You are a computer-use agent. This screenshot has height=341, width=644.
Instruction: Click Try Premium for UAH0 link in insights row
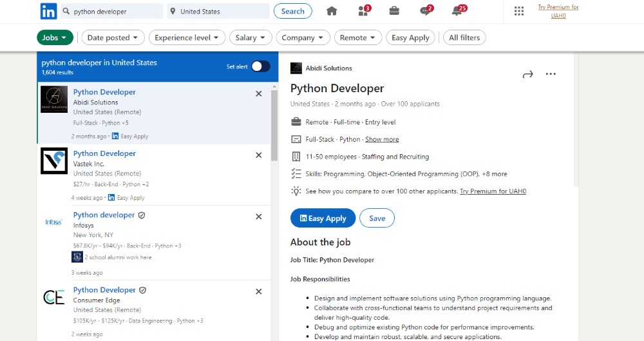[493, 191]
